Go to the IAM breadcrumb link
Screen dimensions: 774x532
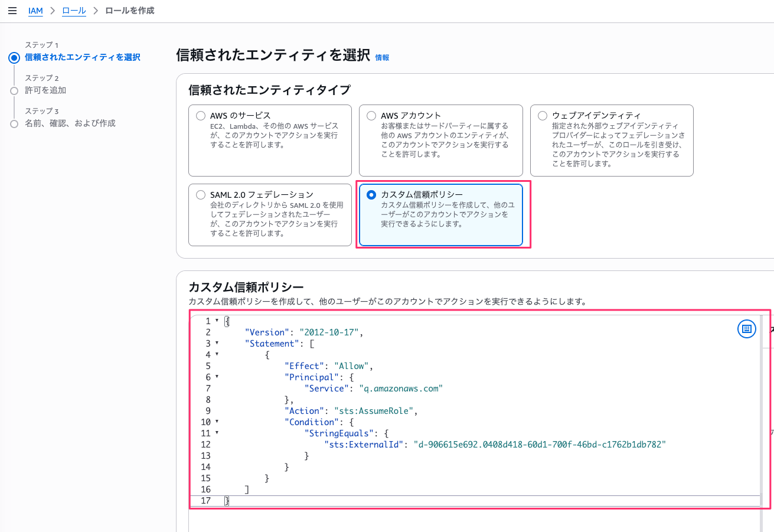pos(35,11)
